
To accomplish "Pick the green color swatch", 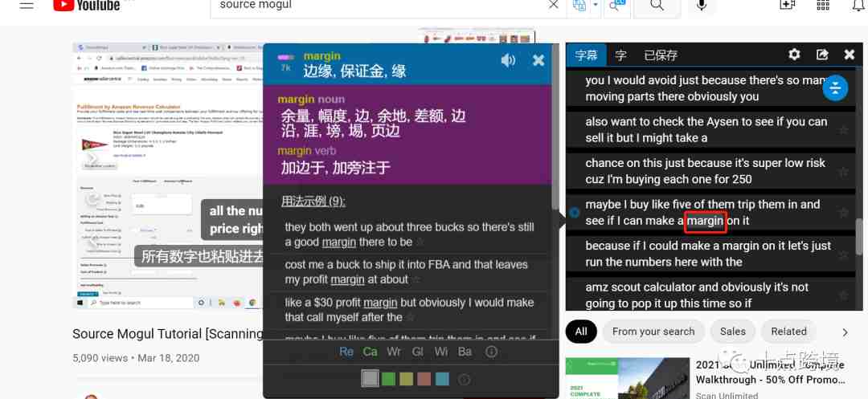I will coord(389,379).
